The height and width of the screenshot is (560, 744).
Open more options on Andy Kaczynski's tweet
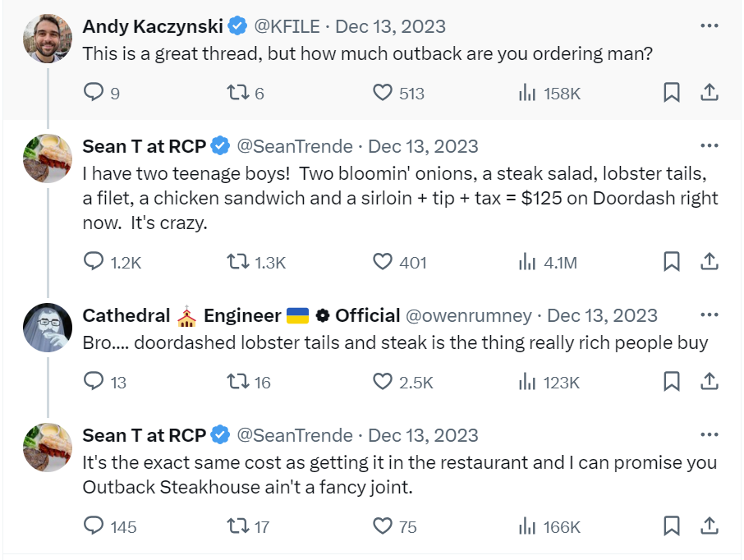(x=710, y=25)
